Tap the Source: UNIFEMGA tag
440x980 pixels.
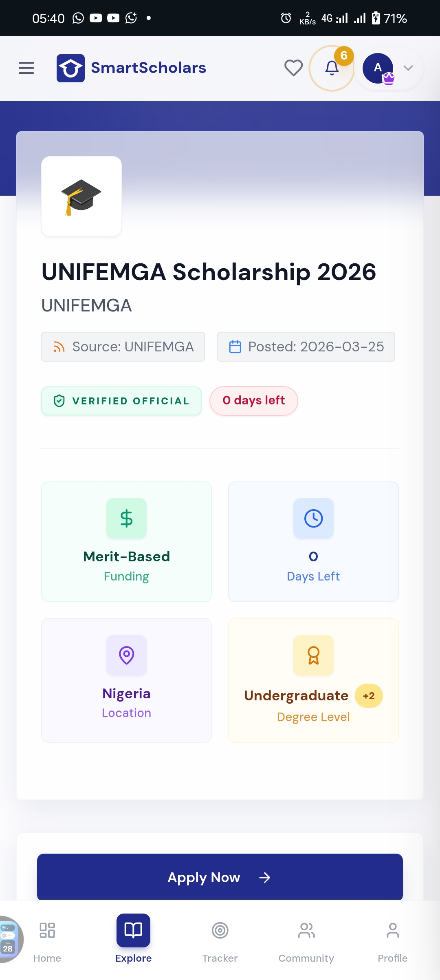[x=123, y=347]
